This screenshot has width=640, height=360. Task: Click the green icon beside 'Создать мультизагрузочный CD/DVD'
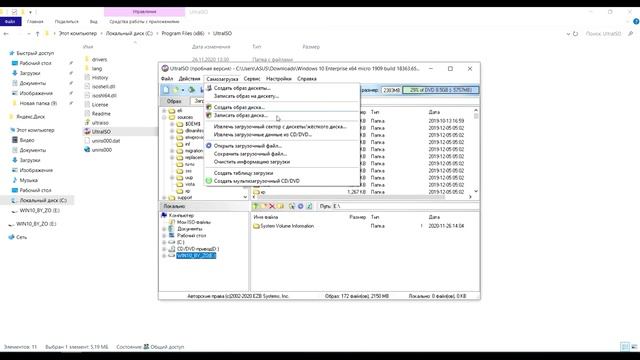209,181
